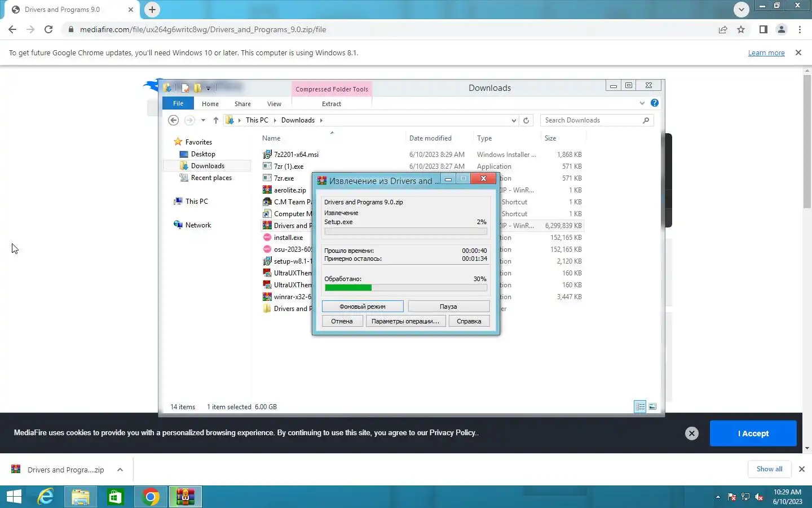This screenshot has width=812, height=508.
Task: Click the green overall progress bar
Action: [x=405, y=288]
